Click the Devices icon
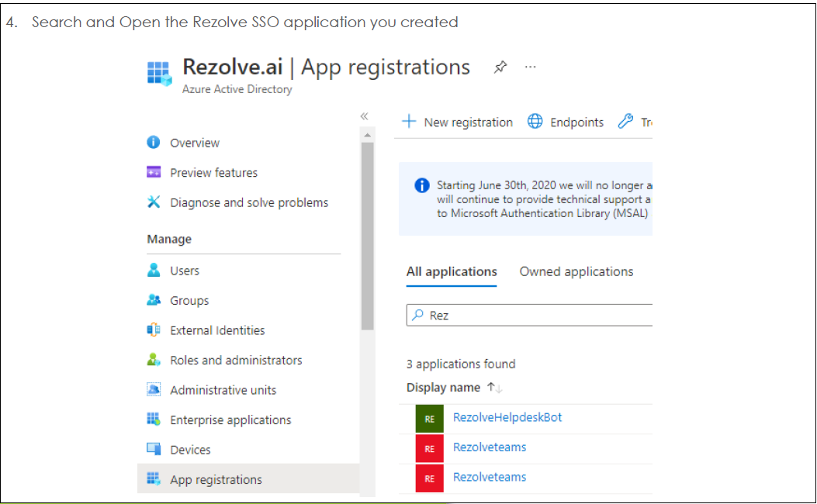This screenshot has height=504, width=817. pyautogui.click(x=153, y=449)
